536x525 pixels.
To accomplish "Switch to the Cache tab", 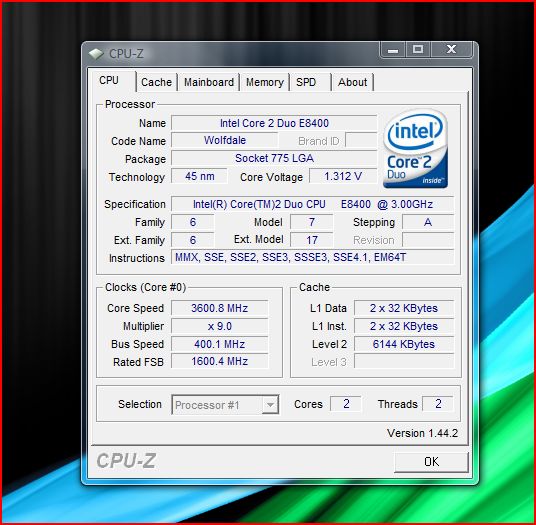I will (157, 82).
